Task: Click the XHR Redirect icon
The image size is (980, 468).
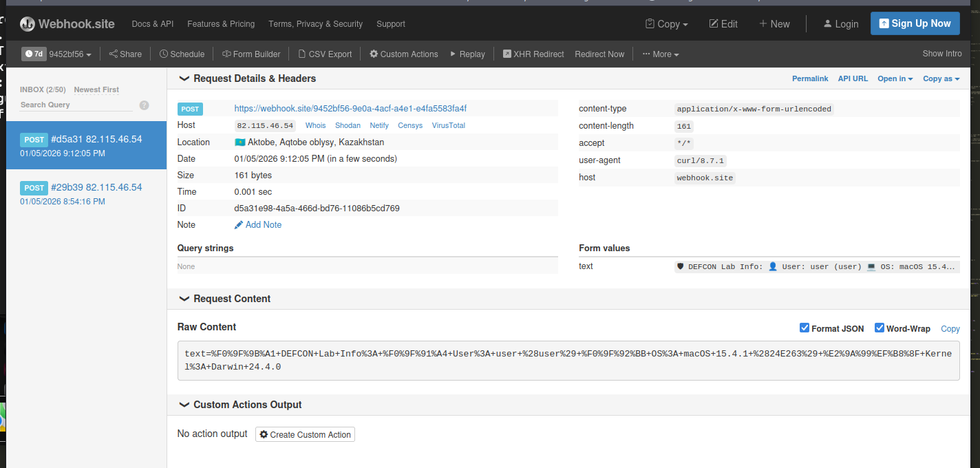Action: pyautogui.click(x=507, y=54)
